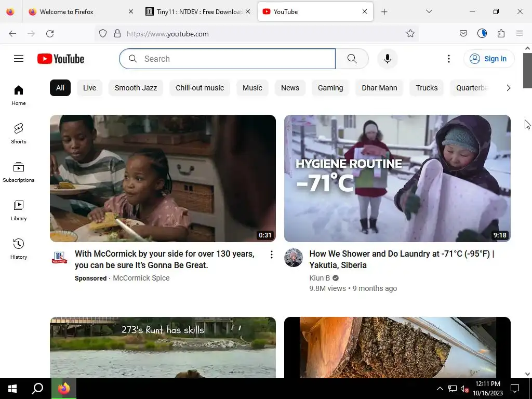Close the Welcome to Firefox tab
Image resolution: width=532 pixels, height=399 pixels.
[131, 12]
